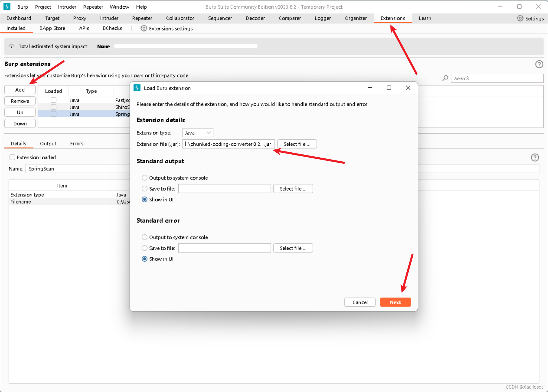Click the Extension file (.jar) path field
The width and height of the screenshot is (548, 392).
pyautogui.click(x=228, y=144)
